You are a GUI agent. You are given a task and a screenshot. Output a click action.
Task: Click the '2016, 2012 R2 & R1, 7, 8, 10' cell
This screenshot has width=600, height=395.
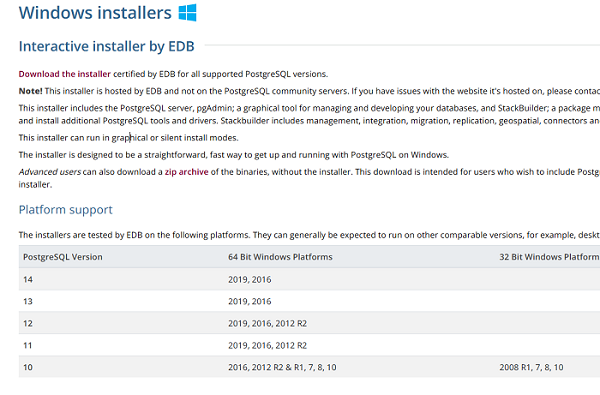pyautogui.click(x=282, y=367)
